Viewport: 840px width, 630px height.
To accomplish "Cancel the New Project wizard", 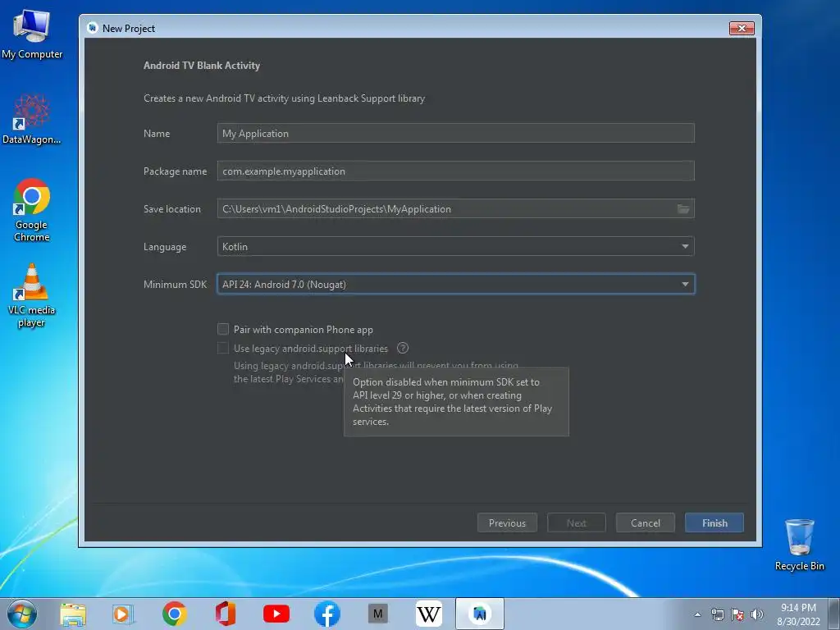I will tap(645, 523).
